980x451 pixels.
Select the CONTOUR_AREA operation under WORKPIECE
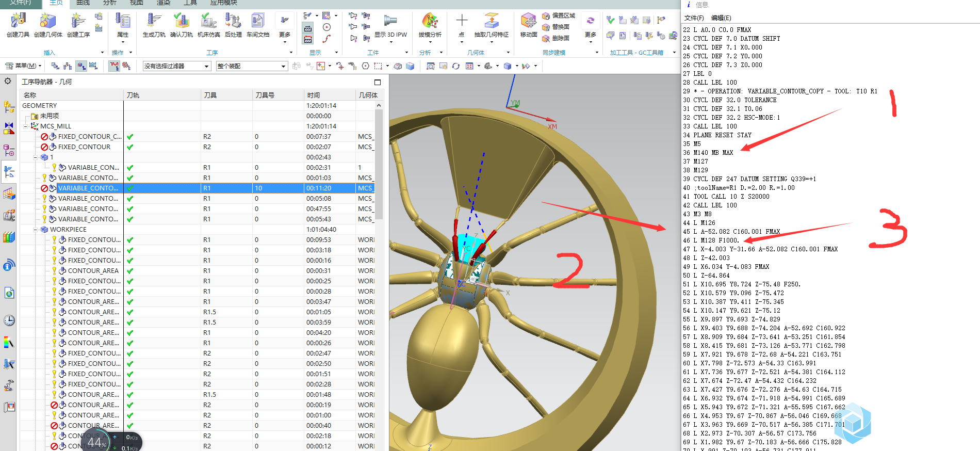(x=93, y=271)
